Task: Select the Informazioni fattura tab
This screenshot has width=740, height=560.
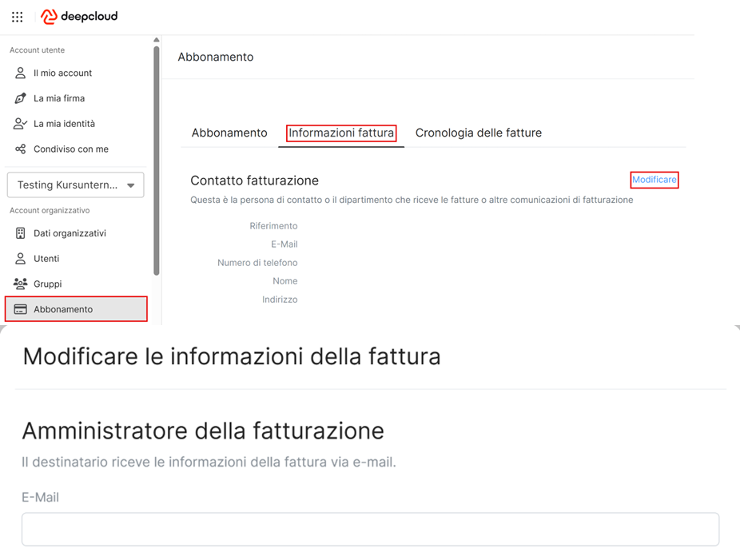Action: coord(341,133)
